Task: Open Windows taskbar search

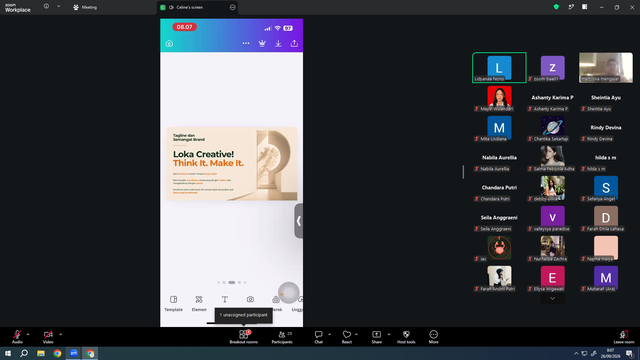Action: coord(24,353)
